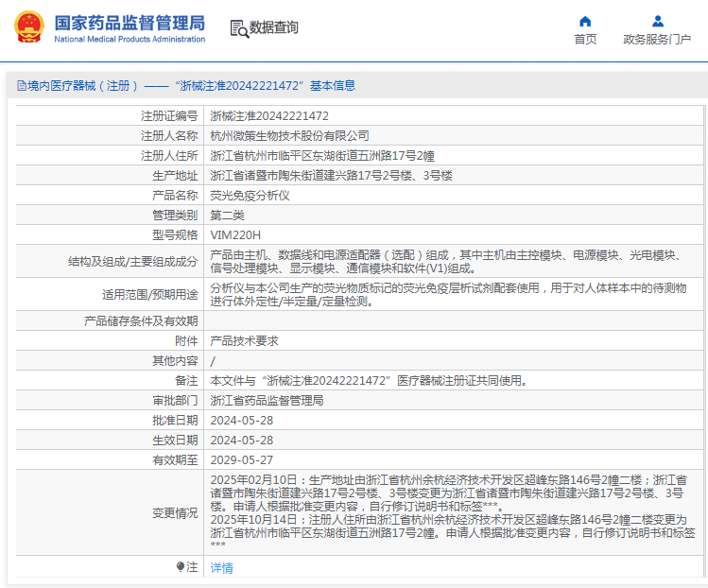Click the lightbulb 注 icon

181,566
